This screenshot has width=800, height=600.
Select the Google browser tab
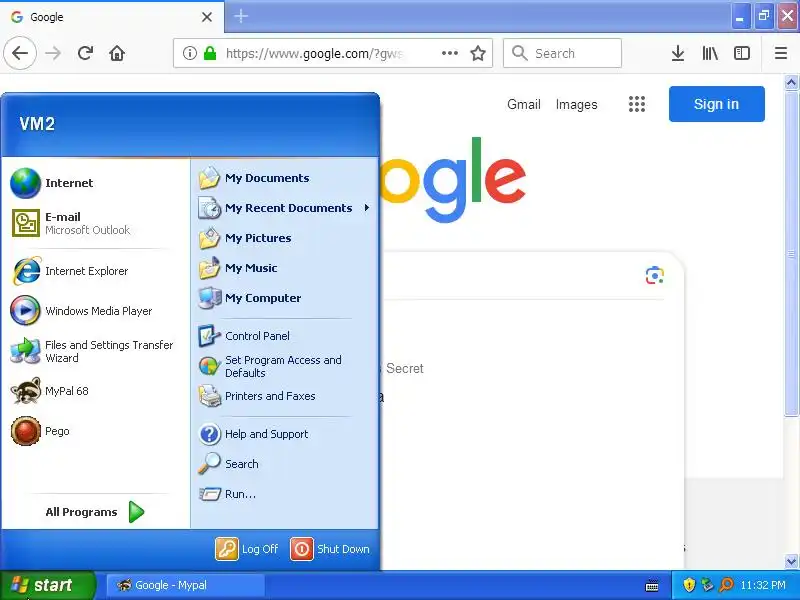112,17
